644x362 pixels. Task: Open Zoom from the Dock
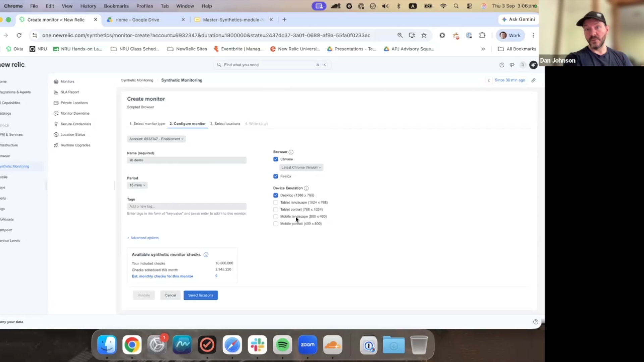pyautogui.click(x=308, y=345)
